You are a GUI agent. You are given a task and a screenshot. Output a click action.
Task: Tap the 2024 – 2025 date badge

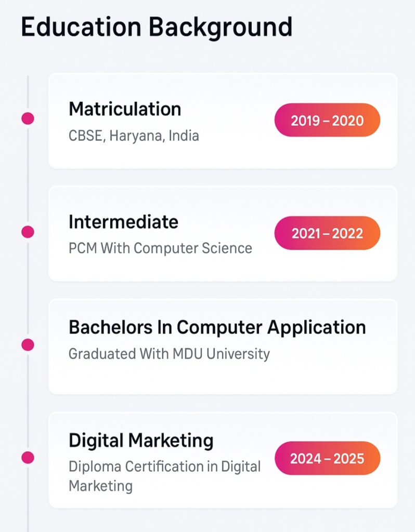pyautogui.click(x=327, y=458)
